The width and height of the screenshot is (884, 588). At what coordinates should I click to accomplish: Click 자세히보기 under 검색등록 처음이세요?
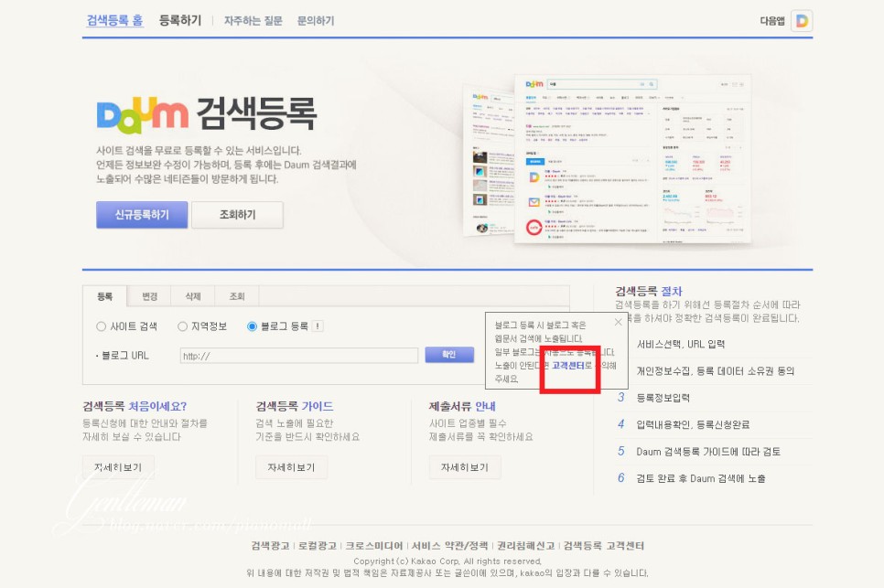point(118,467)
